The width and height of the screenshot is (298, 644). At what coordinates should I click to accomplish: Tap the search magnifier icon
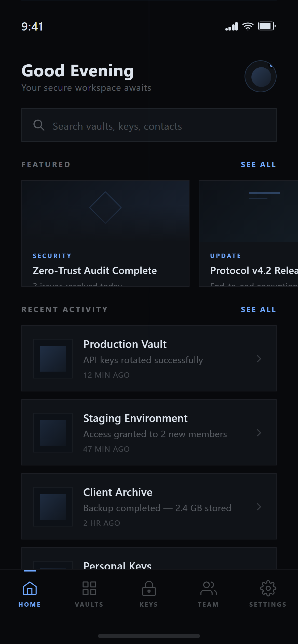coord(39,125)
